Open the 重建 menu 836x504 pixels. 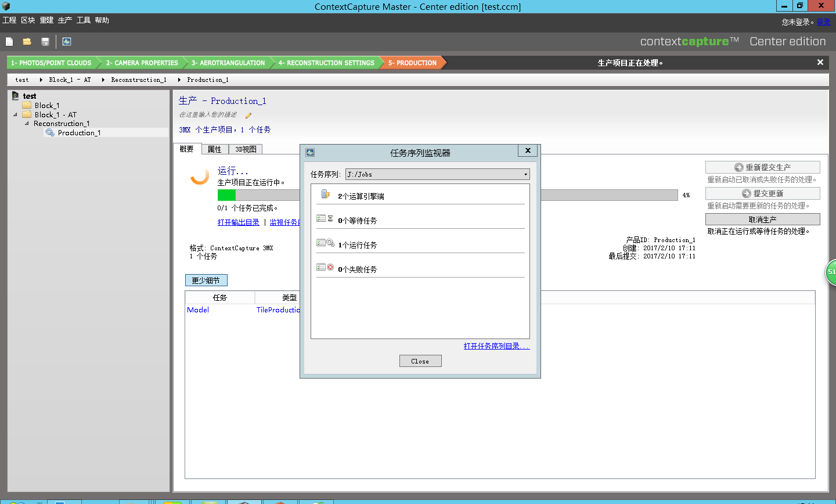[x=46, y=20]
